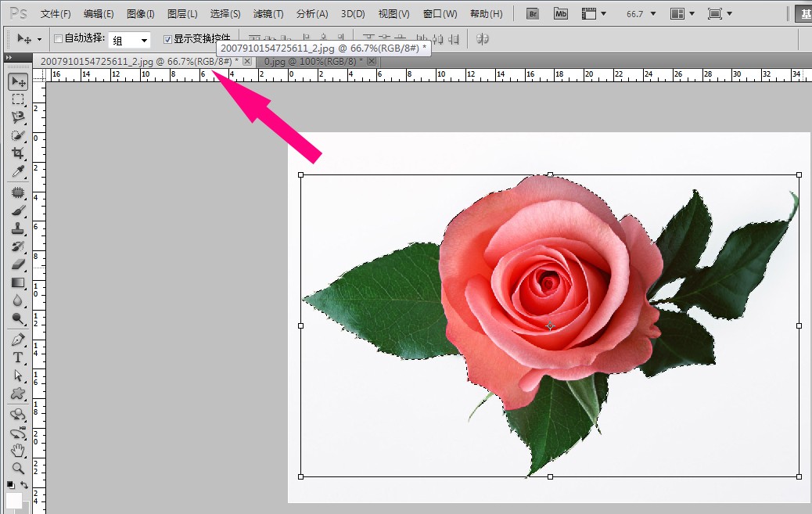Select the Crop tool

(18, 153)
